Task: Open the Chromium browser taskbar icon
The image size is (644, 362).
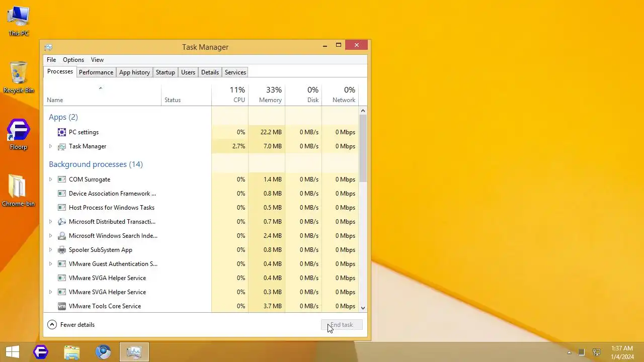Action: [x=103, y=352]
